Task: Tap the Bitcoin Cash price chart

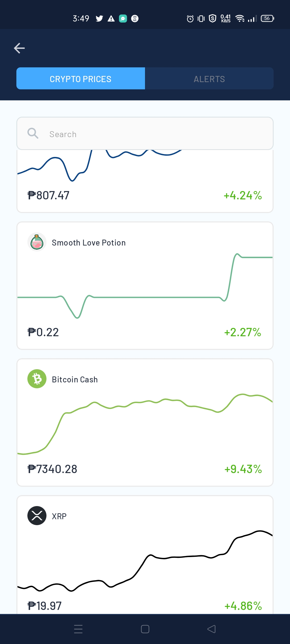Action: [145, 424]
